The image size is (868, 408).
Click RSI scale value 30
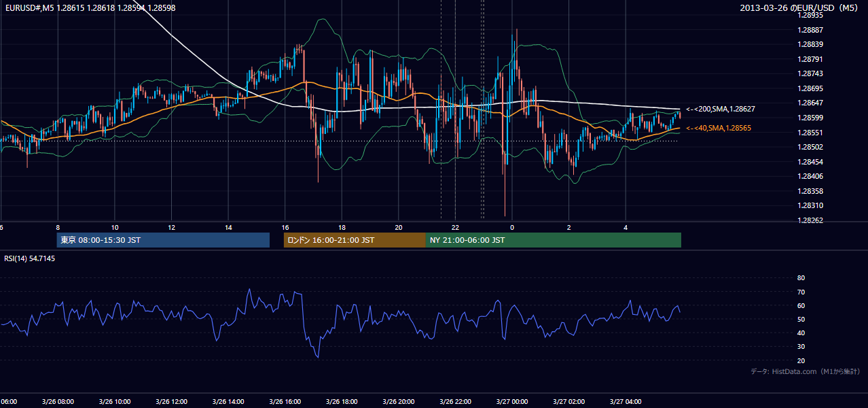click(801, 347)
